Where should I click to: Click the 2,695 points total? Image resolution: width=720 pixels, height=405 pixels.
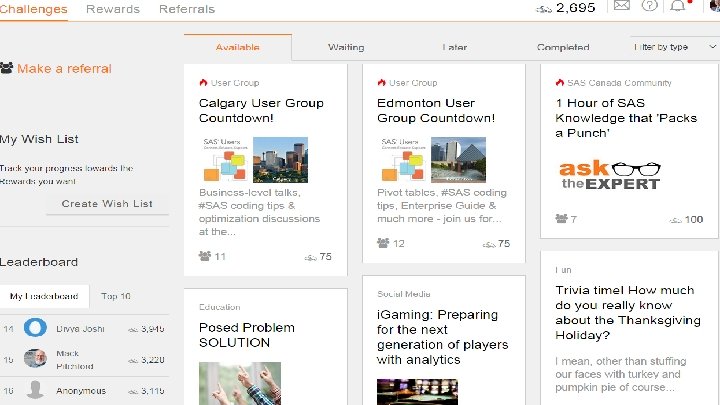[x=576, y=8]
